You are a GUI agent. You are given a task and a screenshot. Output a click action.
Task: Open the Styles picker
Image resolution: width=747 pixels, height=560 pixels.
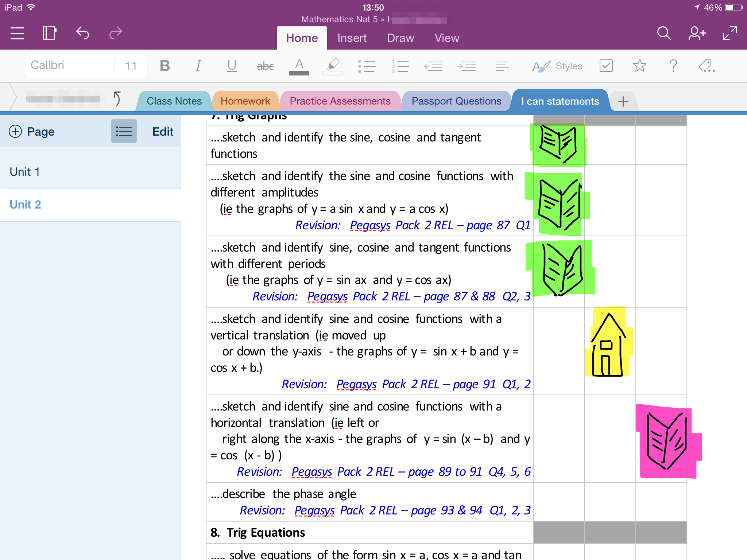(557, 66)
